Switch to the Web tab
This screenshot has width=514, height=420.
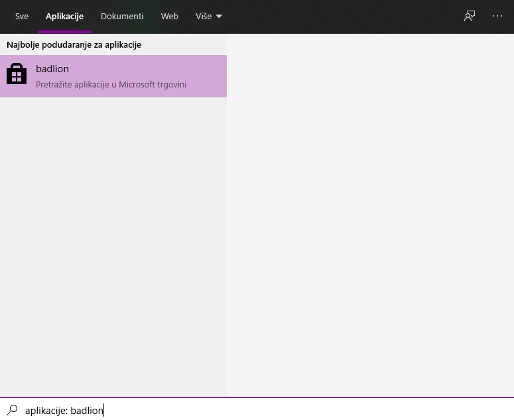click(170, 17)
